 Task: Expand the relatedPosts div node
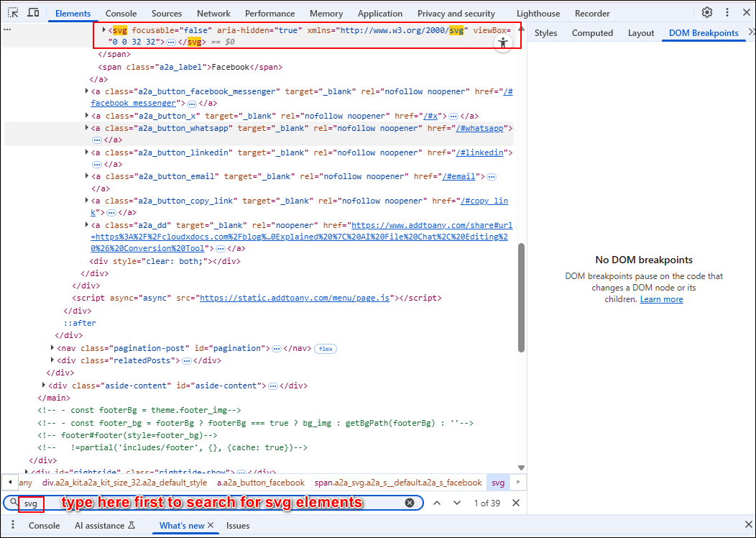click(52, 360)
